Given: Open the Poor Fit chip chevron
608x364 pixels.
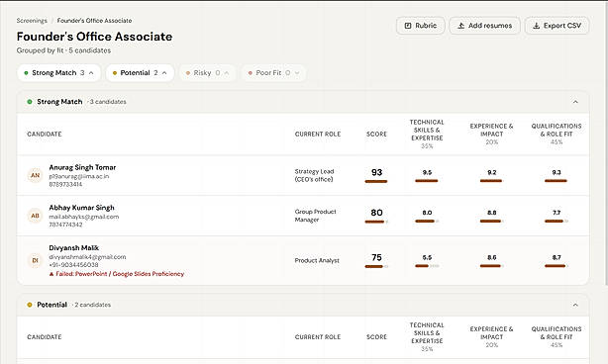Looking at the screenshot, I should (297, 73).
